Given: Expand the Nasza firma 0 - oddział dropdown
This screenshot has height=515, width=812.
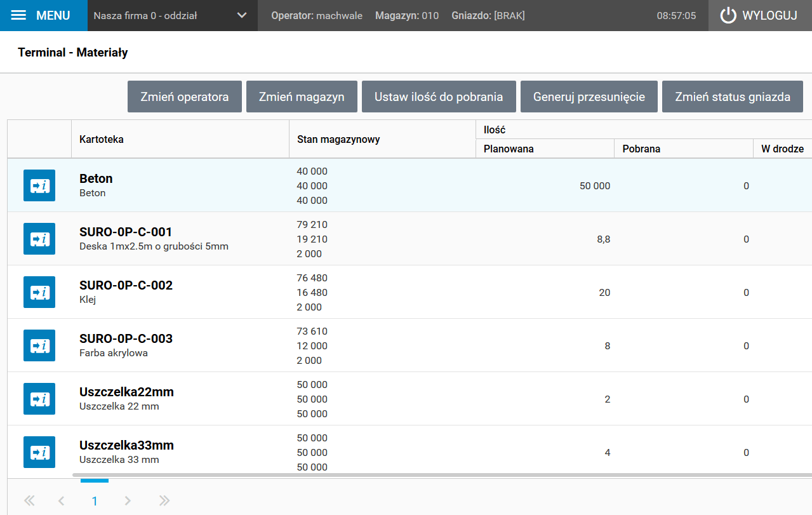Looking at the screenshot, I should (x=242, y=16).
